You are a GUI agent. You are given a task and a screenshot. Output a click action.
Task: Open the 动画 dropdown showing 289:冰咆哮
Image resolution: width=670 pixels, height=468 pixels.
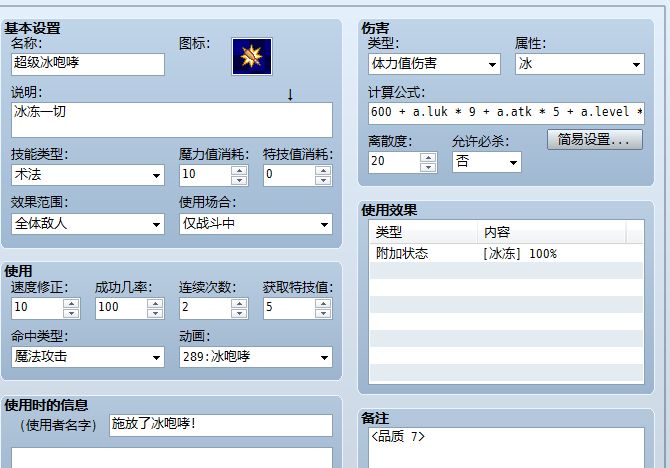256,357
